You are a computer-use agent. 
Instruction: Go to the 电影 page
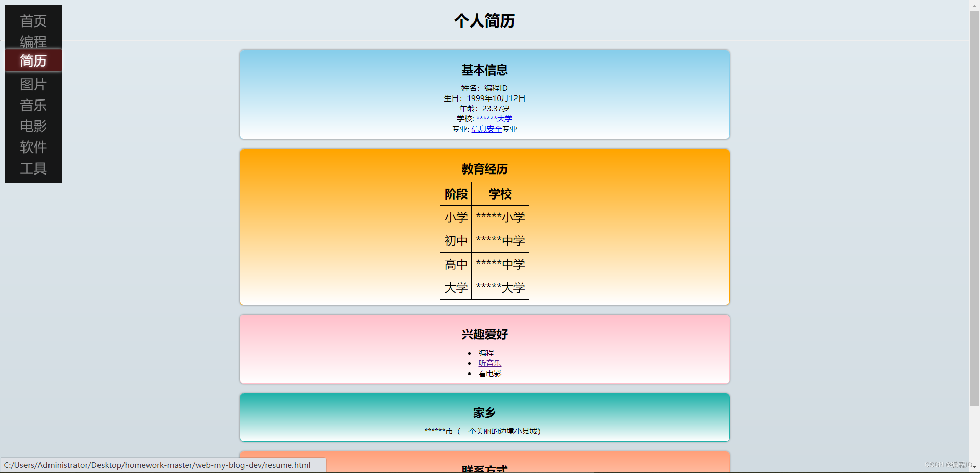pyautogui.click(x=33, y=127)
